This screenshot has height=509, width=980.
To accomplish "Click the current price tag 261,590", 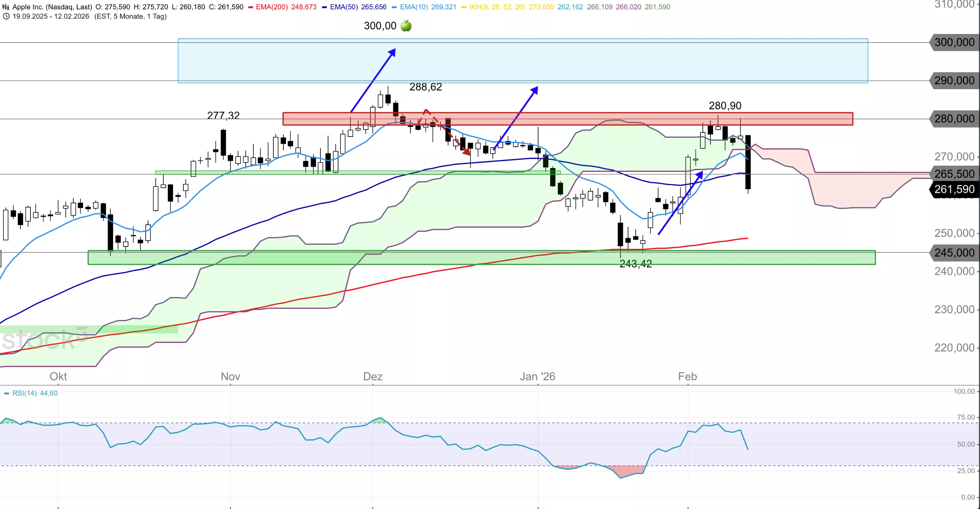I will point(954,189).
